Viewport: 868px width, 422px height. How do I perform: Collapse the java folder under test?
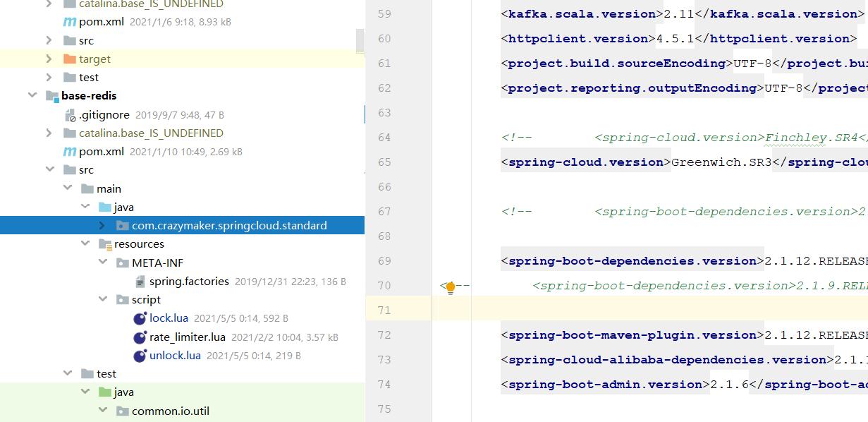pos(85,392)
